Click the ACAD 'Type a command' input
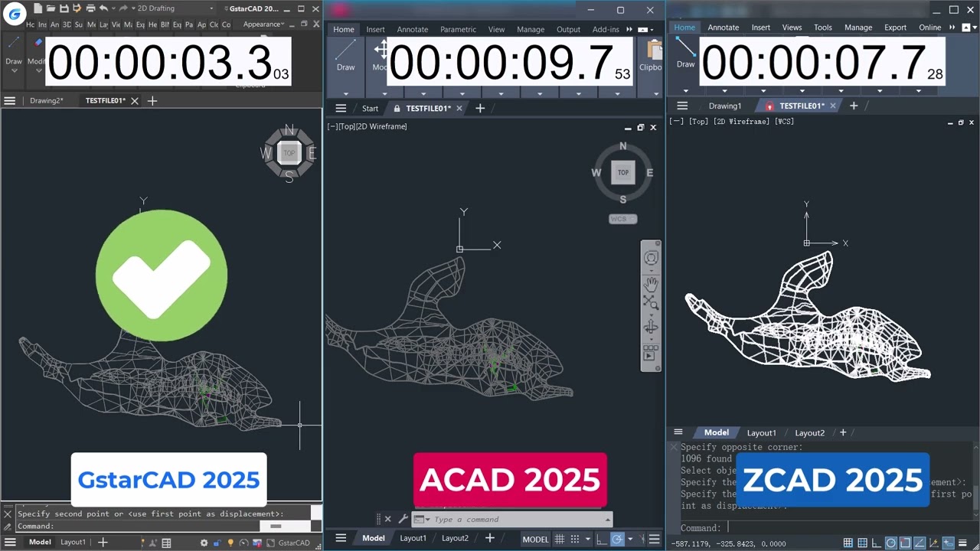980x551 pixels. click(x=512, y=520)
